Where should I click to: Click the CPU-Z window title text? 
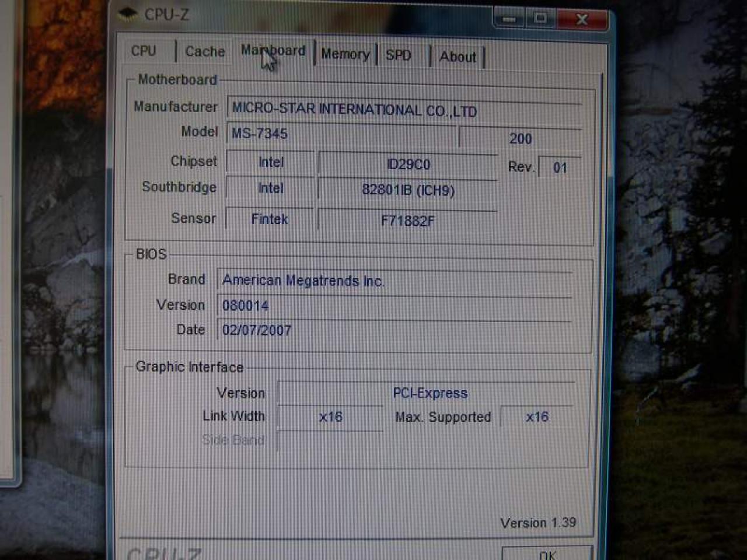click(166, 15)
